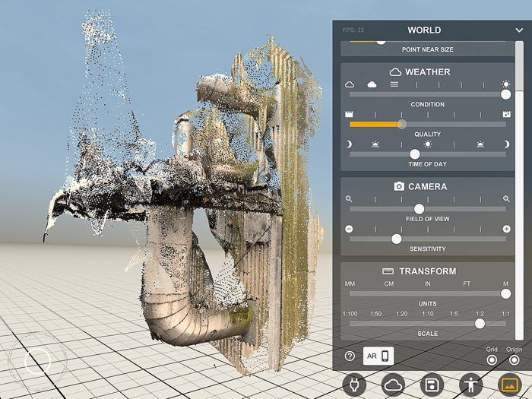Open the plug connection tab
Image resolution: width=532 pixels, height=399 pixels.
point(354,385)
